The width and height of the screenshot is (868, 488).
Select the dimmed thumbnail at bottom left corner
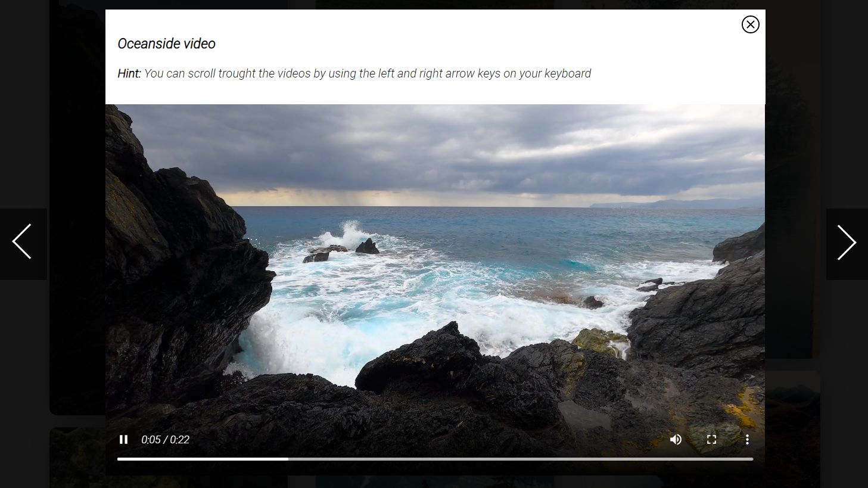pyautogui.click(x=77, y=458)
